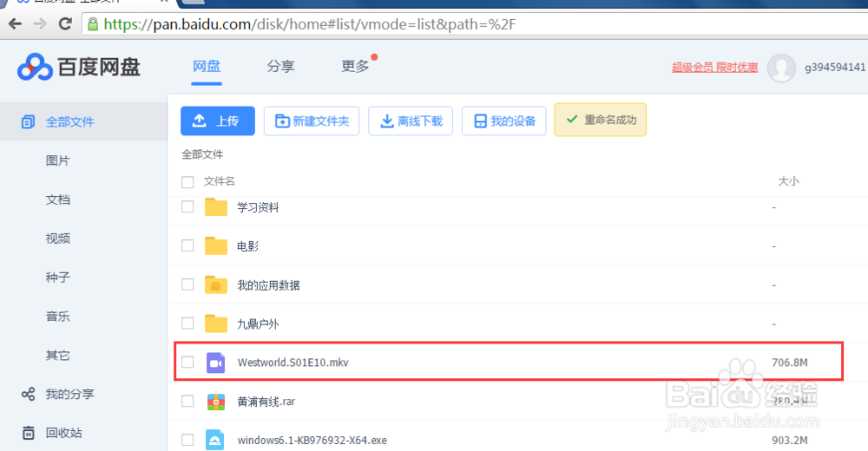Click the 黄浦有线.rar file name
The image size is (868, 451).
(x=266, y=402)
